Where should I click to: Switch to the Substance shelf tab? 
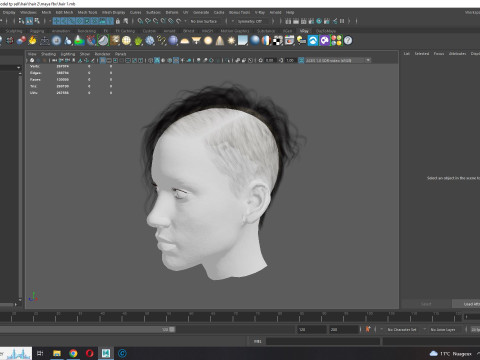pos(266,31)
